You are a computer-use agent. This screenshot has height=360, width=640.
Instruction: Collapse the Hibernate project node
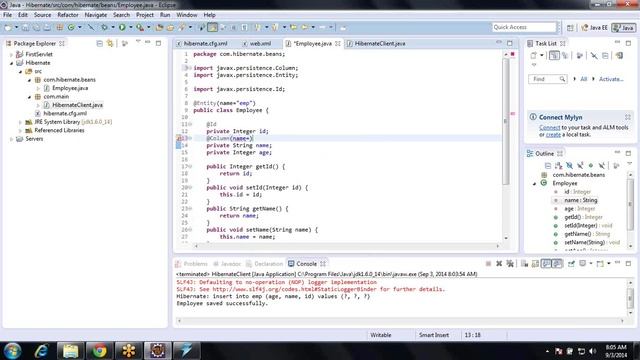pyautogui.click(x=11, y=63)
